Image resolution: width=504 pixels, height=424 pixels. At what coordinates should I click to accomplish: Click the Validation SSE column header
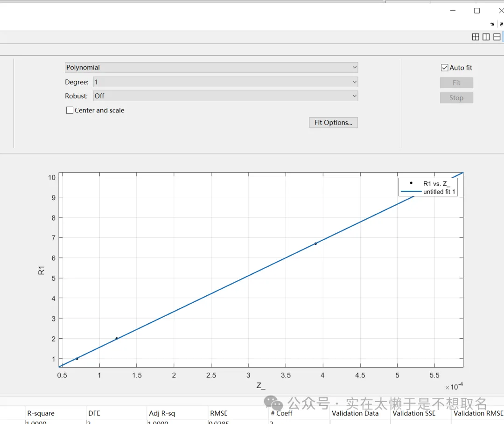click(x=414, y=413)
